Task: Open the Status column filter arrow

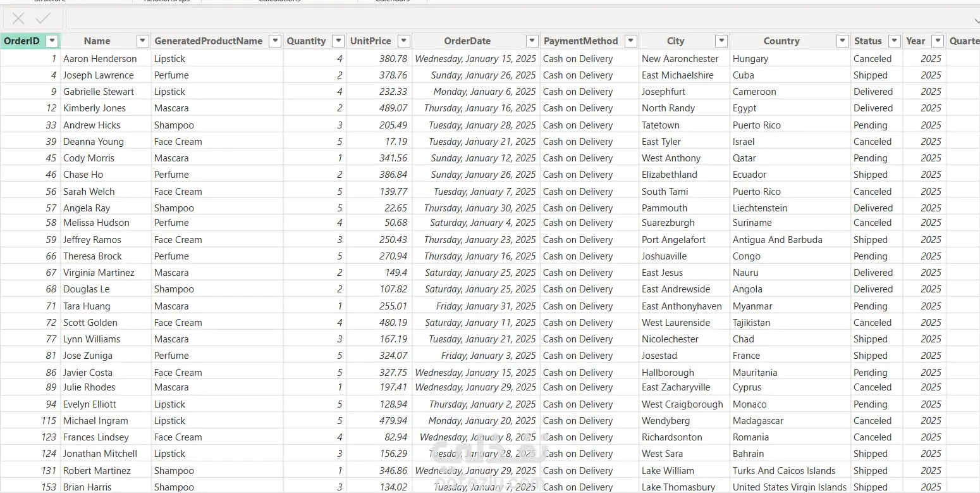Action: pyautogui.click(x=894, y=41)
